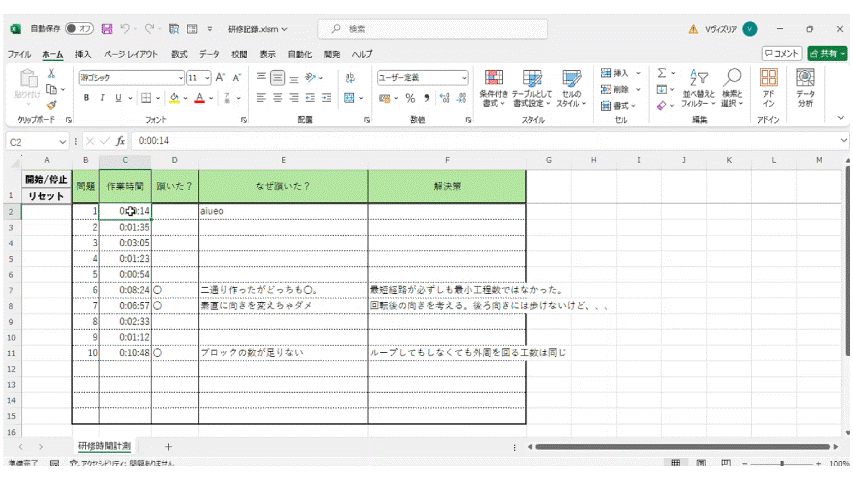Apply percent style format
The width and height of the screenshot is (853, 480).
[x=410, y=98]
